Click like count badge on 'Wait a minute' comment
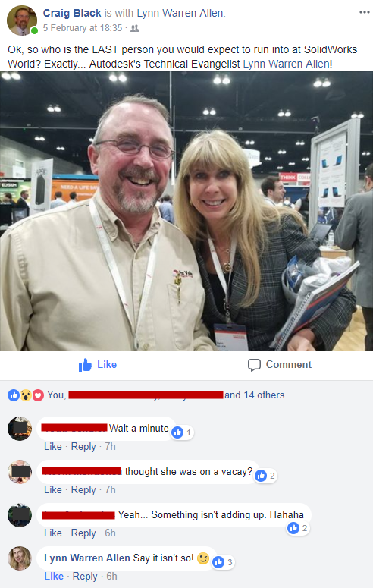This screenshot has width=373, height=588. (182, 432)
